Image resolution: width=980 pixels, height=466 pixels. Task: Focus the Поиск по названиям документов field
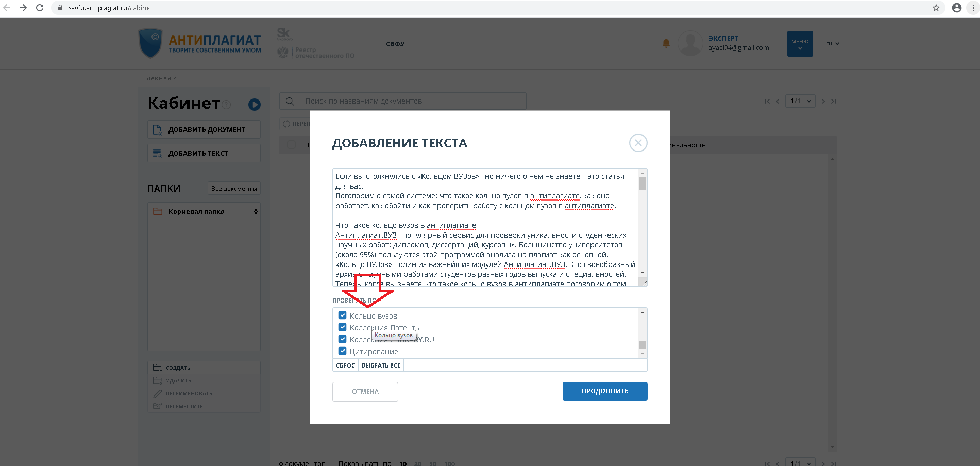click(412, 101)
